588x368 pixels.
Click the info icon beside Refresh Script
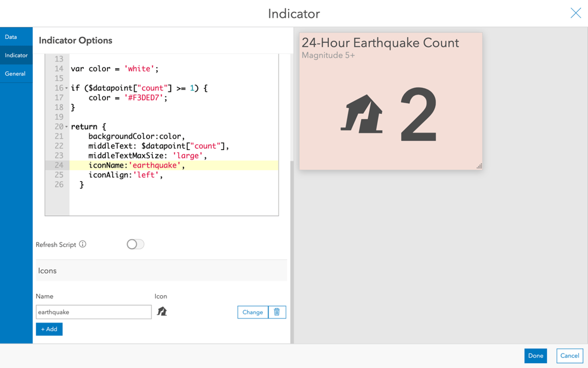click(x=82, y=244)
